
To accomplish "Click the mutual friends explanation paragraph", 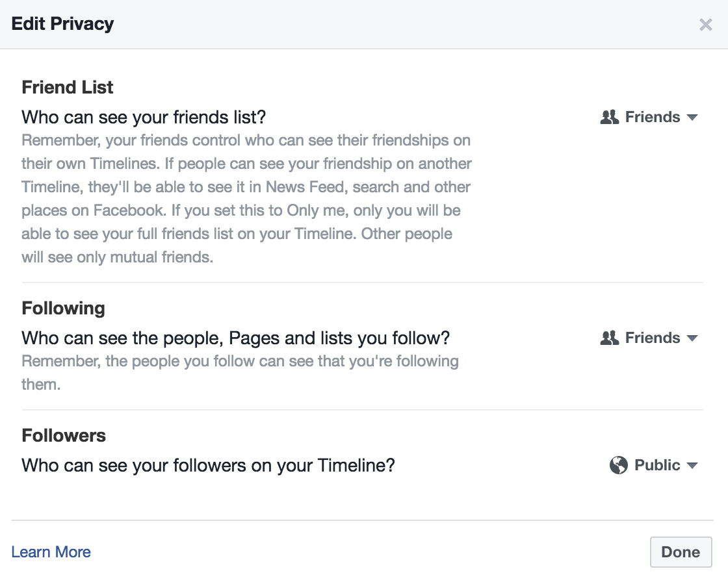I will coord(246,199).
